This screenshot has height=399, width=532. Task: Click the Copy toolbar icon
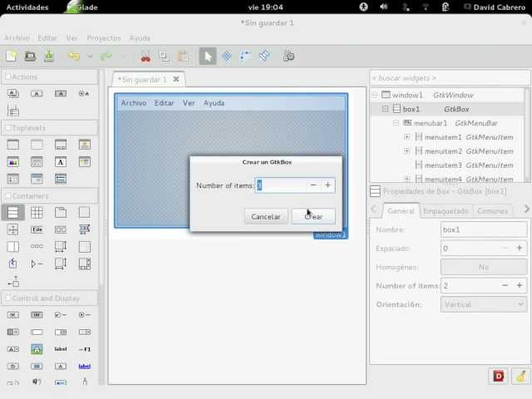(165, 56)
